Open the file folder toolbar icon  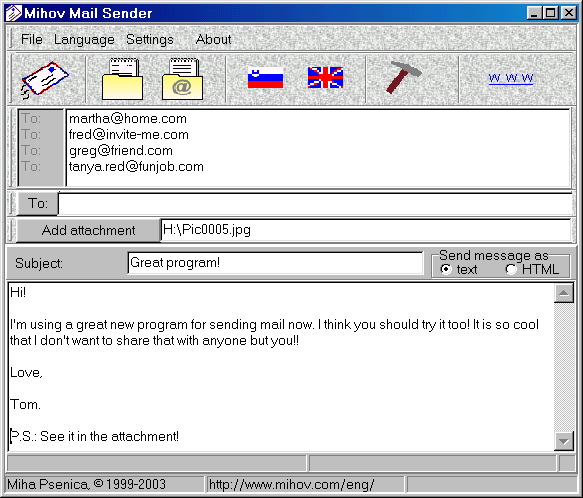(x=122, y=79)
